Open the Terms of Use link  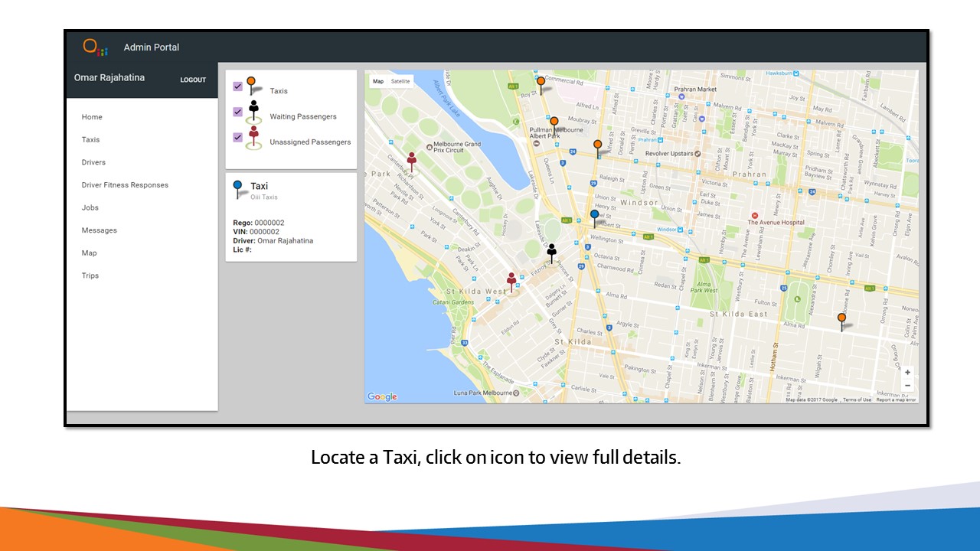[x=857, y=399]
